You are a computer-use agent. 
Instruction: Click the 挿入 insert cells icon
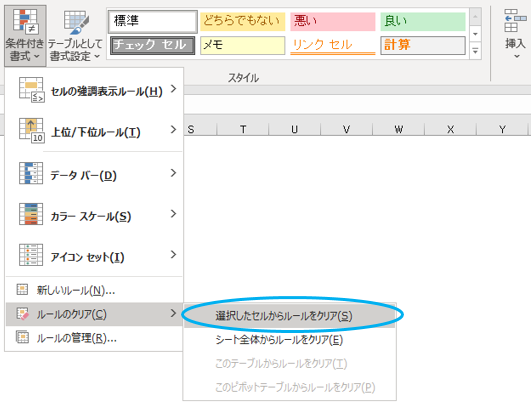click(x=515, y=20)
